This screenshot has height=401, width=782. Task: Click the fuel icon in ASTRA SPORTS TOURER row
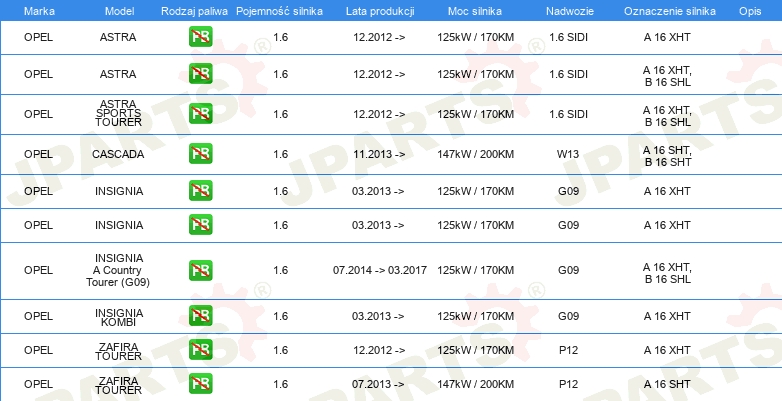click(200, 114)
